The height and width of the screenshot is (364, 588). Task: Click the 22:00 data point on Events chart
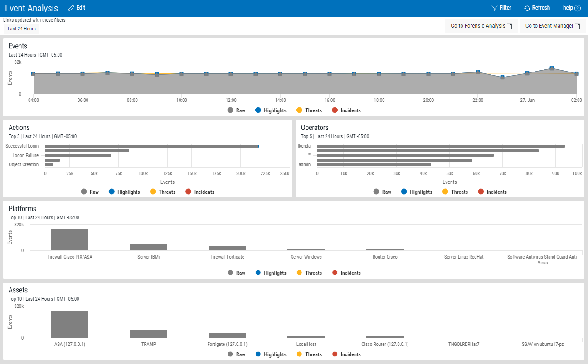(478, 72)
